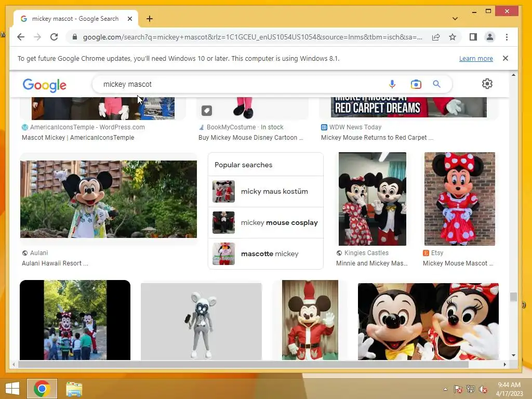Dismiss the Chrome update notification bar
The width and height of the screenshot is (532, 399).
pos(505,58)
